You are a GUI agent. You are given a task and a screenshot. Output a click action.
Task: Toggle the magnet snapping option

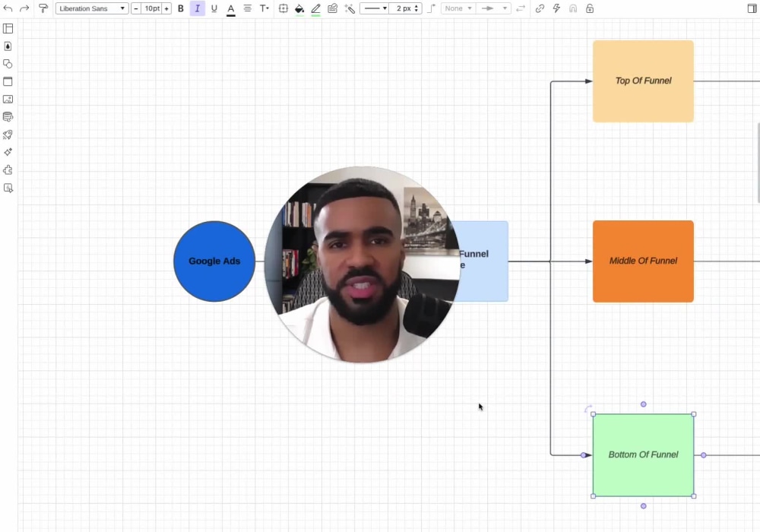tap(573, 8)
